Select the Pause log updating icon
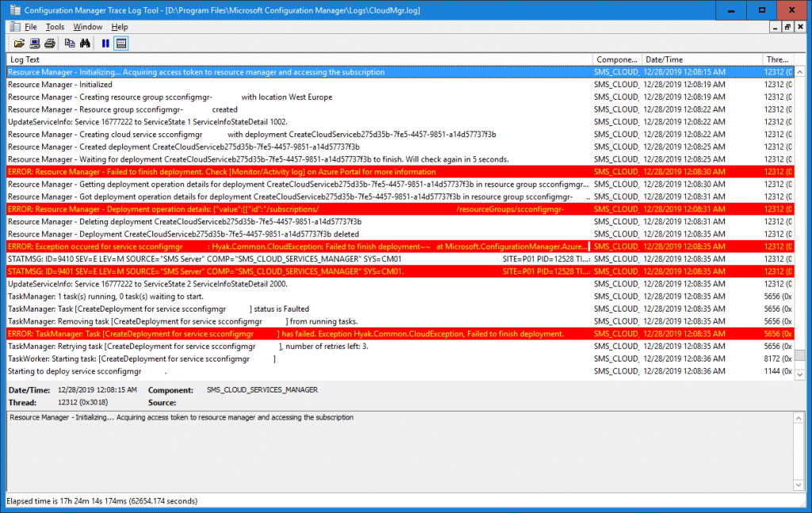Screen dimensions: 812x513 coord(106,44)
